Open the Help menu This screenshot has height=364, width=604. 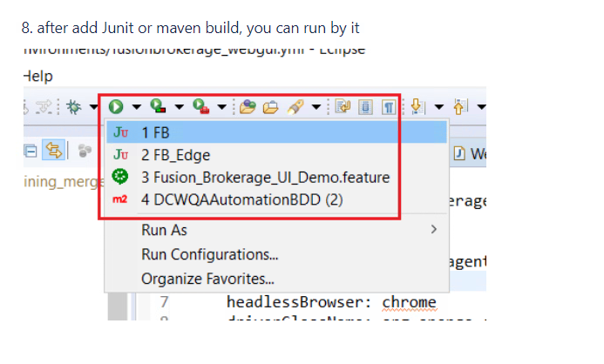[x=37, y=76]
